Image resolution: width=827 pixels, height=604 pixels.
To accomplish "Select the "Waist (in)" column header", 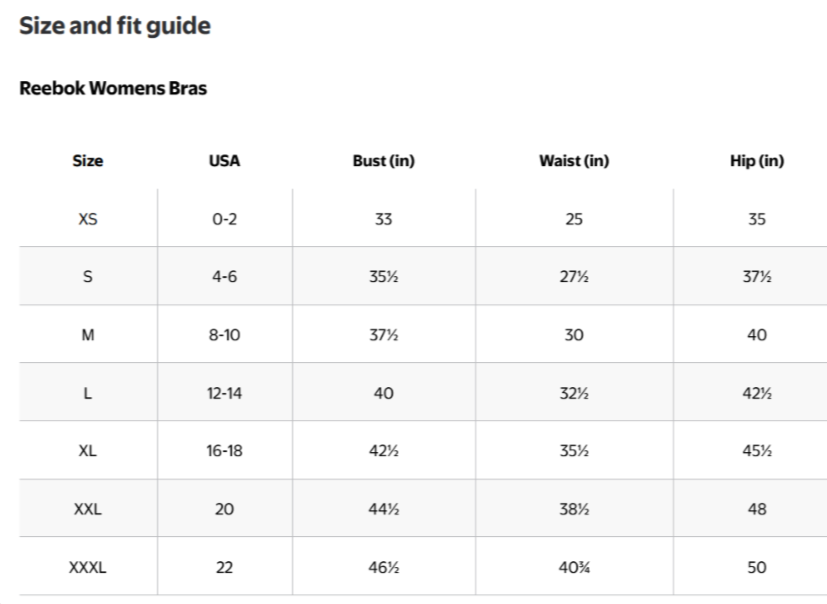I will coord(573,161).
